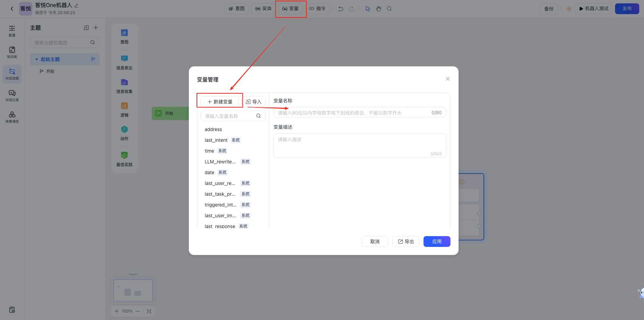Image resolution: width=644 pixels, height=320 pixels.
Task: Select the pointer cursor tool
Action: coord(368,9)
